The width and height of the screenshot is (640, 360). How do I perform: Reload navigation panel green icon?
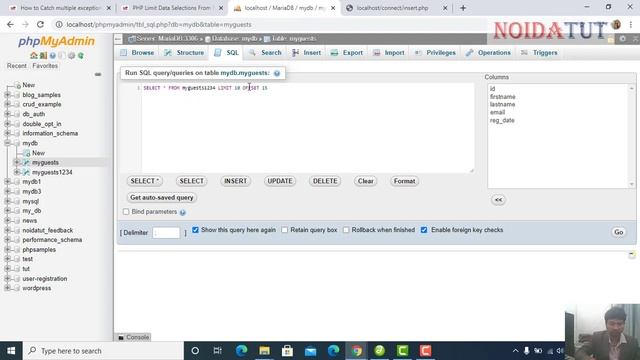click(81, 55)
